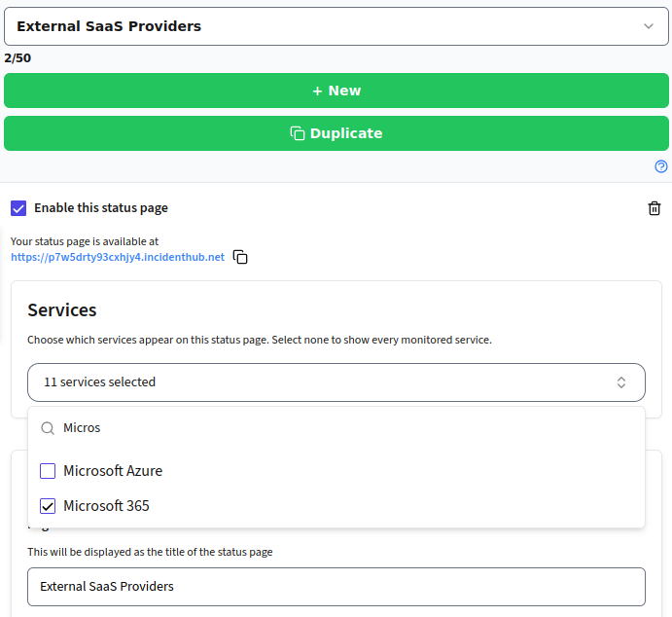This screenshot has width=672, height=617.
Task: Open the incidenthub.net status page link
Action: 118,257
